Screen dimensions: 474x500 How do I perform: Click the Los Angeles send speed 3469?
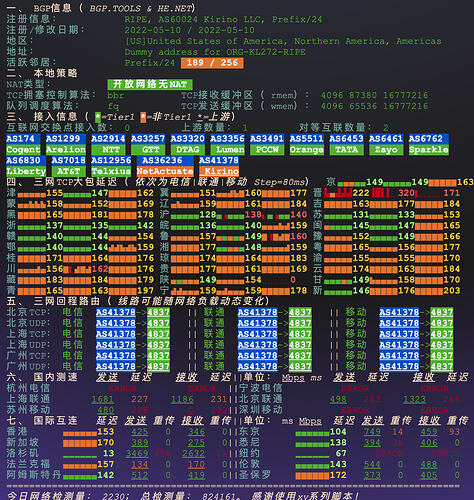137,453
